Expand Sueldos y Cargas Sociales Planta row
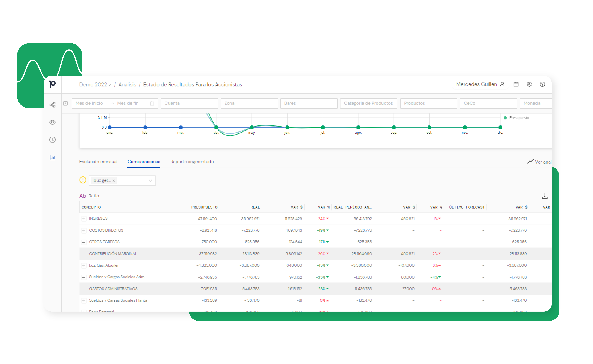This screenshot has width=593, height=364. click(84, 300)
